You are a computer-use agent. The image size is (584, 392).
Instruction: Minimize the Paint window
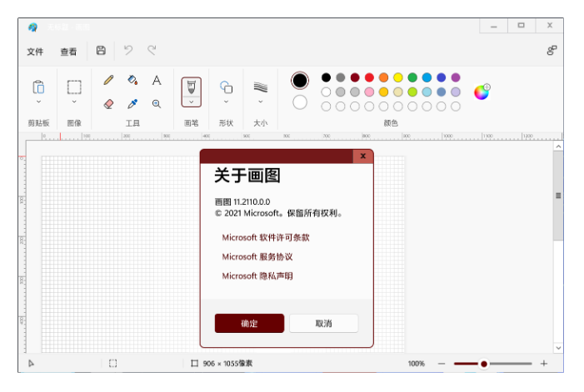(x=493, y=26)
